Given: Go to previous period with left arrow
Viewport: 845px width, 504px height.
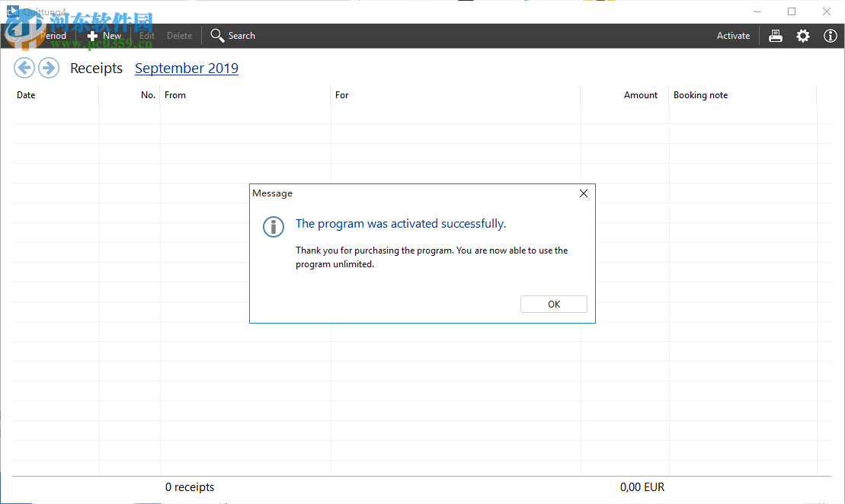Looking at the screenshot, I should point(24,69).
